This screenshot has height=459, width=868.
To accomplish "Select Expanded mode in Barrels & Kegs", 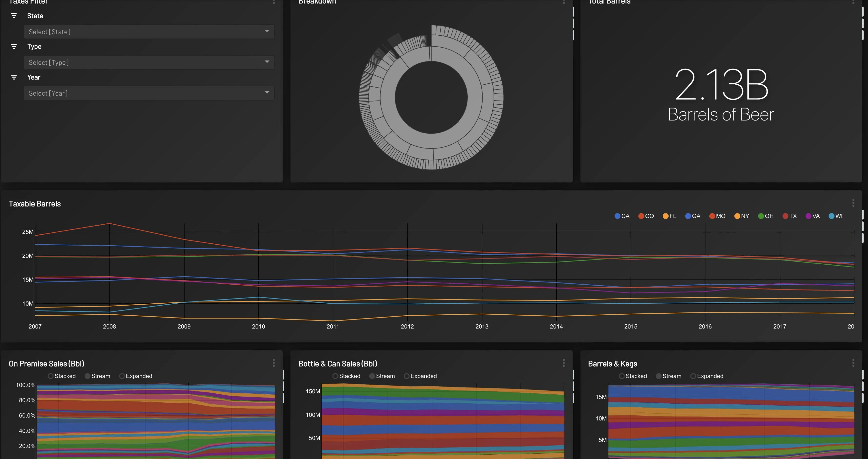I will tap(693, 376).
